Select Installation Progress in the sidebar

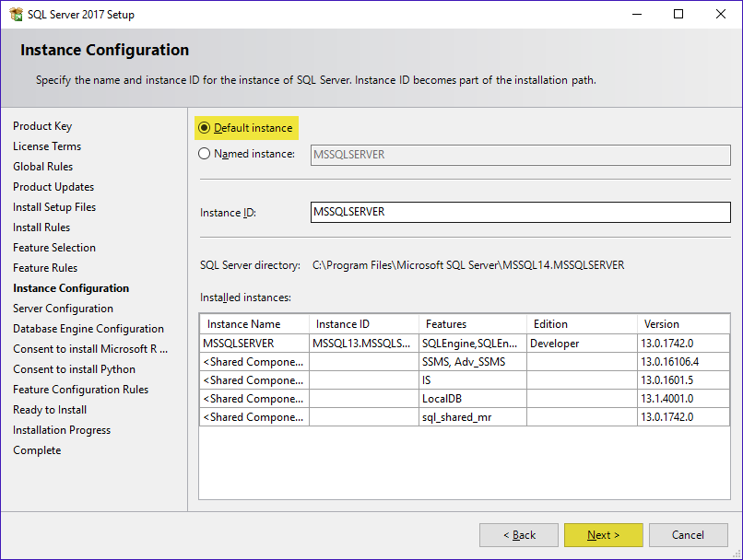(62, 430)
